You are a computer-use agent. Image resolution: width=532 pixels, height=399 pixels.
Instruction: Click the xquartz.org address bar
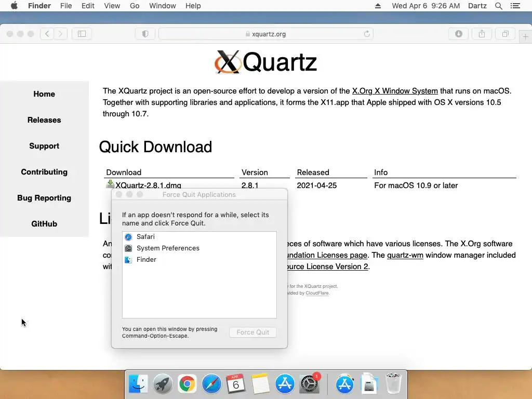click(265, 34)
